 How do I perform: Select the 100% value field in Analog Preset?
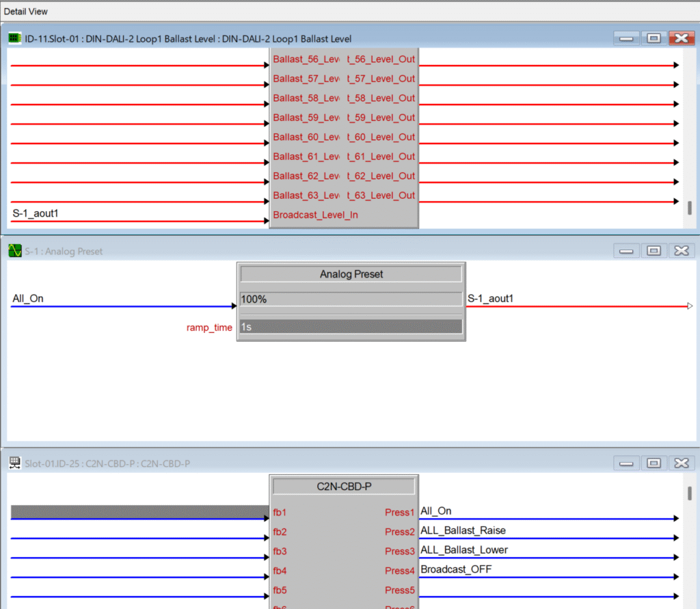click(351, 299)
